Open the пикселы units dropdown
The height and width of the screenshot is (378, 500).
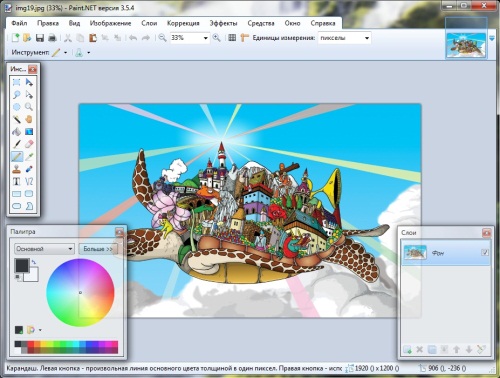pyautogui.click(x=367, y=38)
